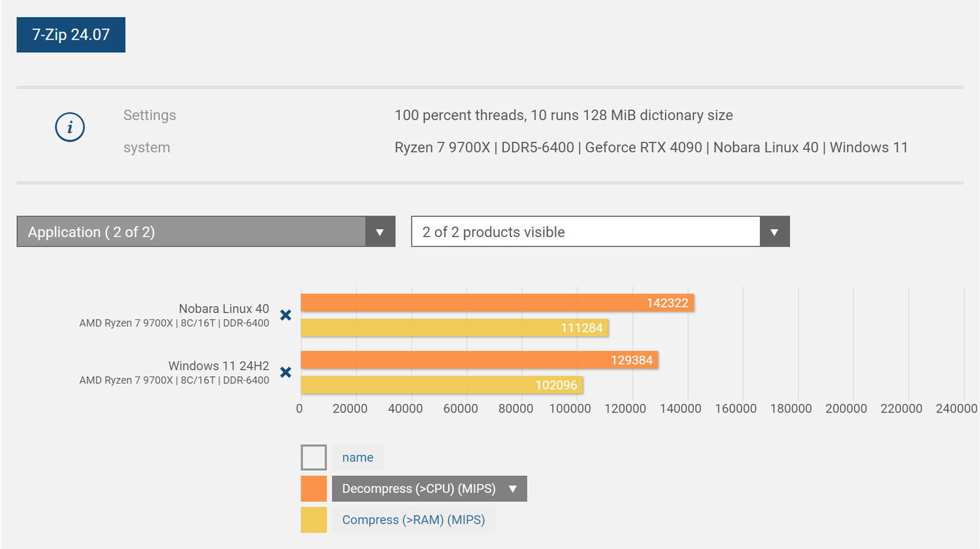Toggle the yellow Compress legend swatch
980x549 pixels.
coord(314,520)
